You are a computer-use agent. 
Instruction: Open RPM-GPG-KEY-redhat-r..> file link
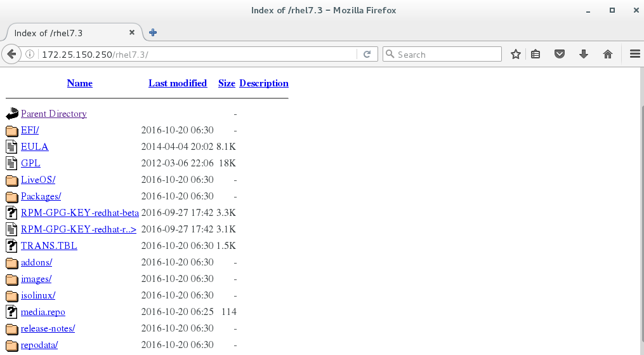[x=79, y=229]
